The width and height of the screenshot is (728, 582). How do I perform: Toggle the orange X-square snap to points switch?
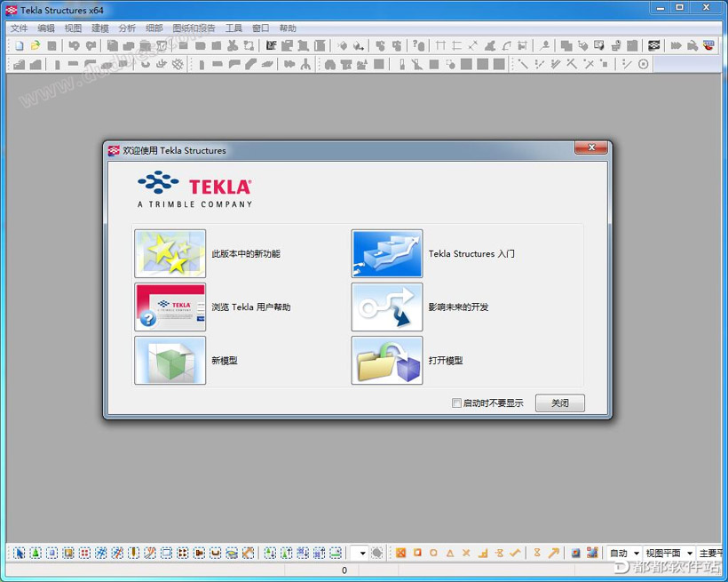(400, 553)
